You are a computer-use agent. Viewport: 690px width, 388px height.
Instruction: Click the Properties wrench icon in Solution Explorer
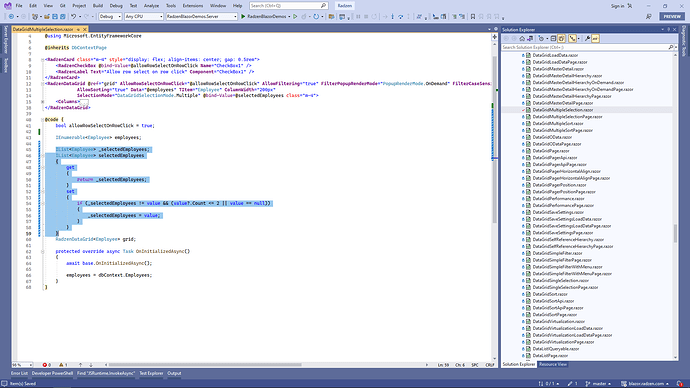(587, 39)
